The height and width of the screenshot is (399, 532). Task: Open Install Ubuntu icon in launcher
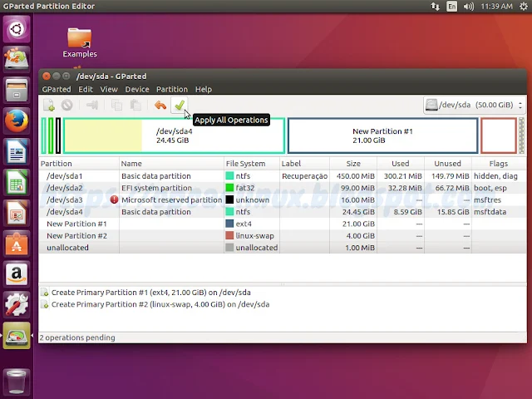pyautogui.click(x=17, y=59)
